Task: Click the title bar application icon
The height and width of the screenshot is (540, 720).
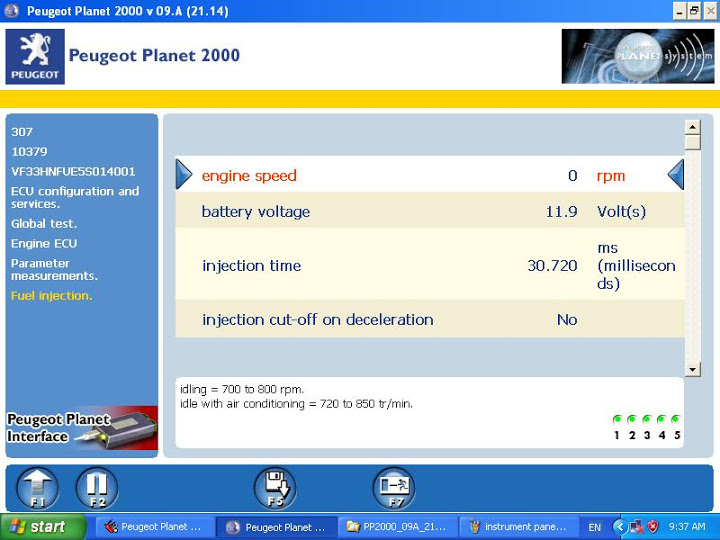Action: [12, 11]
